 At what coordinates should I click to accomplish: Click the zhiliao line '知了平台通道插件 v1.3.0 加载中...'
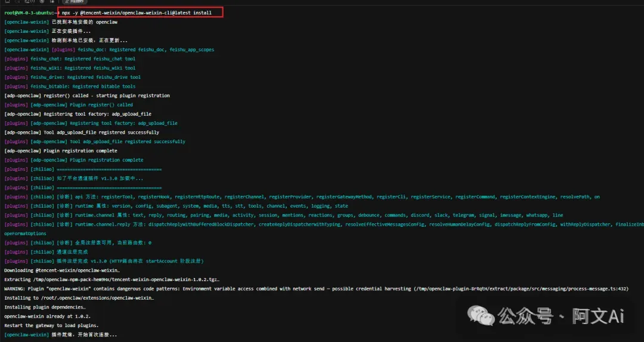[x=74, y=178]
